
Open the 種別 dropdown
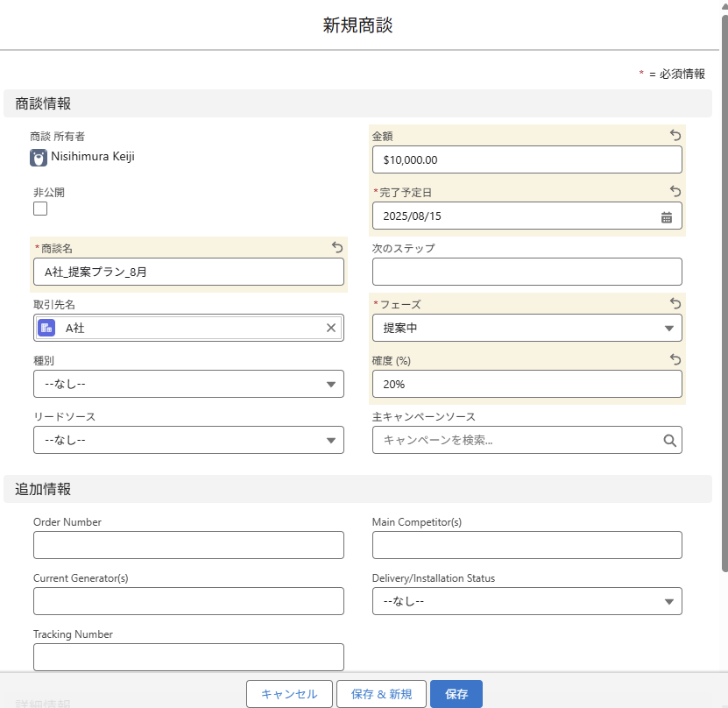tap(188, 384)
